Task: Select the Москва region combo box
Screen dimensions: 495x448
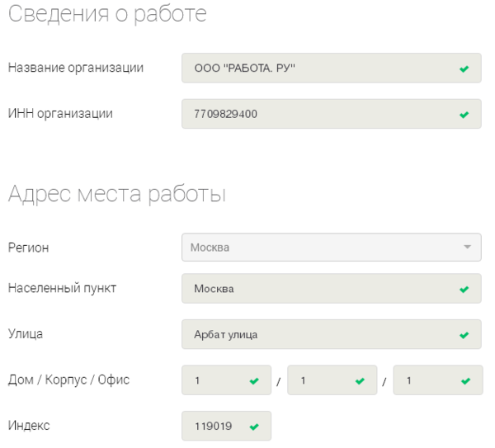Action: pyautogui.click(x=332, y=248)
